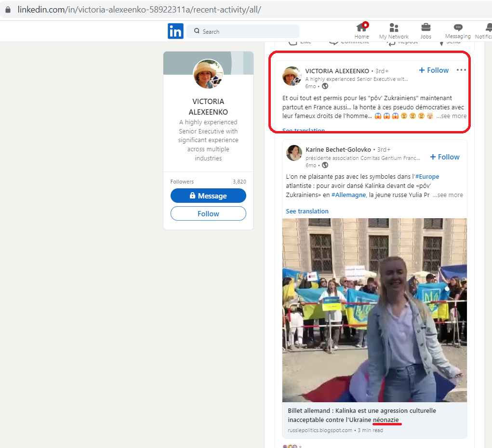Image resolution: width=492 pixels, height=448 pixels.
Task: Click the Karine Bechet-Golovko name link
Action: [338, 150]
